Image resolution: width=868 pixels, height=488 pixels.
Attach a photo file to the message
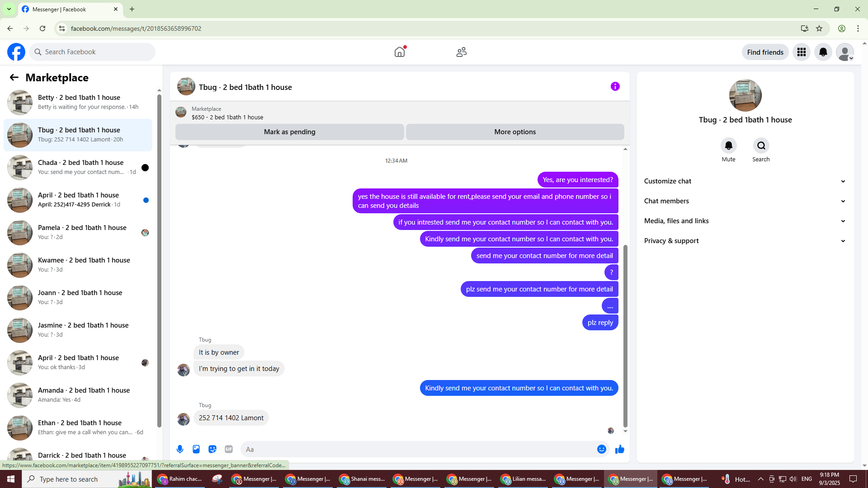(196, 449)
